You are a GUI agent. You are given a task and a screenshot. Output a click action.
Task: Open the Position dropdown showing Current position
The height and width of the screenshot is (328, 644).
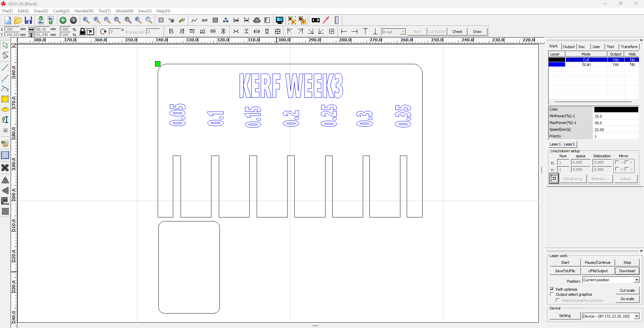637,280
